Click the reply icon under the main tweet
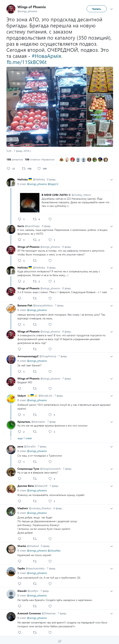119x644 pixels. [x=9, y=168]
